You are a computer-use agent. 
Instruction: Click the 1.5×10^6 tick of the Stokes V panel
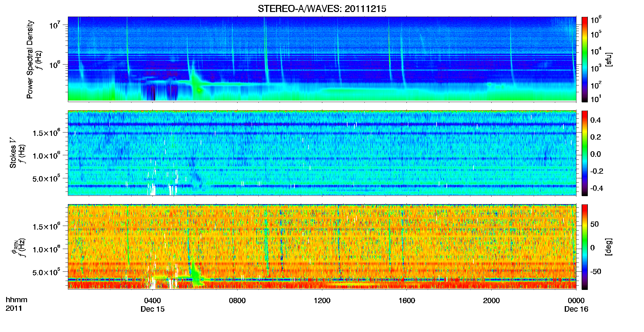[x=46, y=132]
